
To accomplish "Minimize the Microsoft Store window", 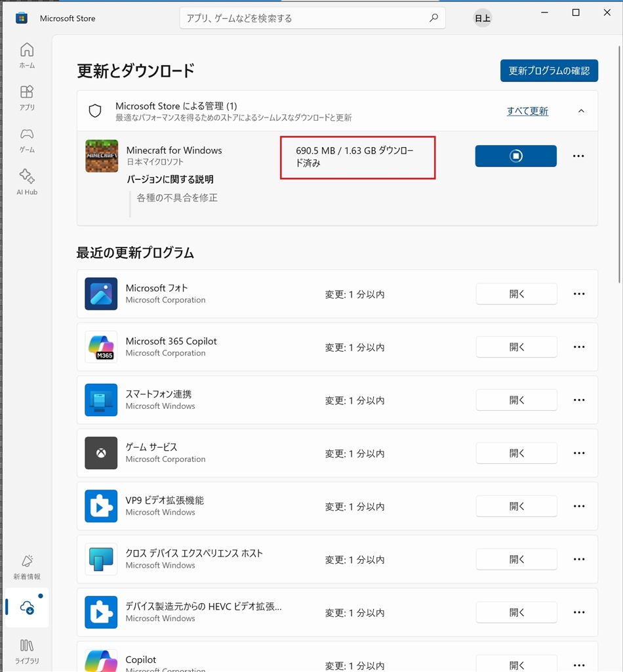I will coord(545,12).
